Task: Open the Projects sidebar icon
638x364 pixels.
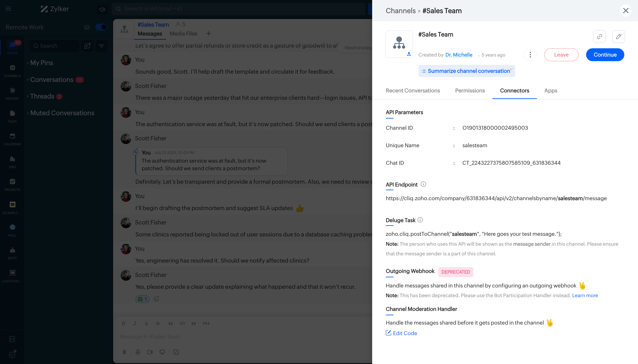Action: (12, 185)
